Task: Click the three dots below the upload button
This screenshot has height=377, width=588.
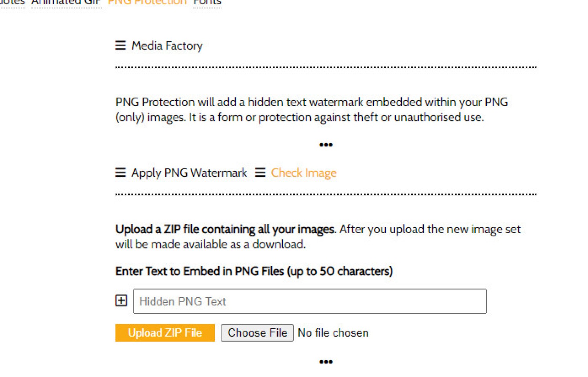Action: pyautogui.click(x=326, y=362)
